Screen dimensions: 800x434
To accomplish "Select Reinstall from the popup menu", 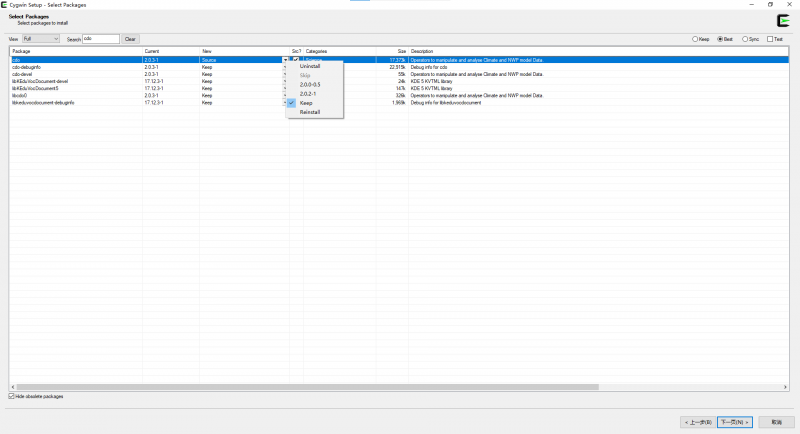I will [x=312, y=112].
